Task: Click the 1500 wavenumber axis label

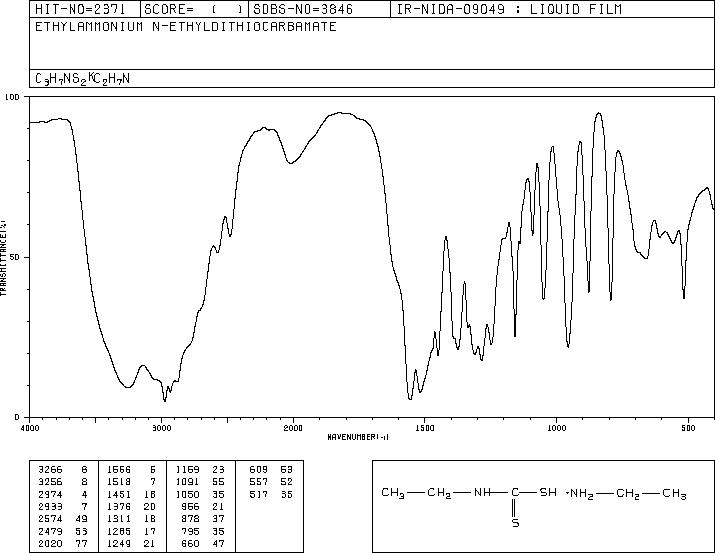Action: coord(425,428)
